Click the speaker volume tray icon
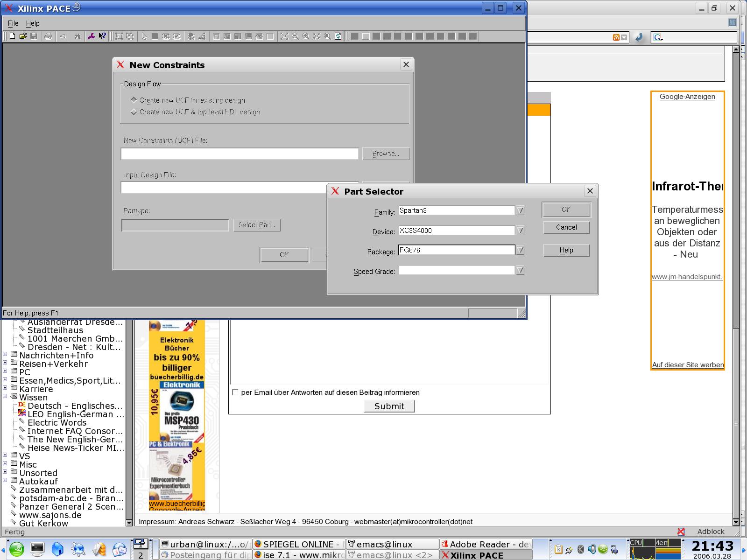The width and height of the screenshot is (747, 560). (x=592, y=549)
